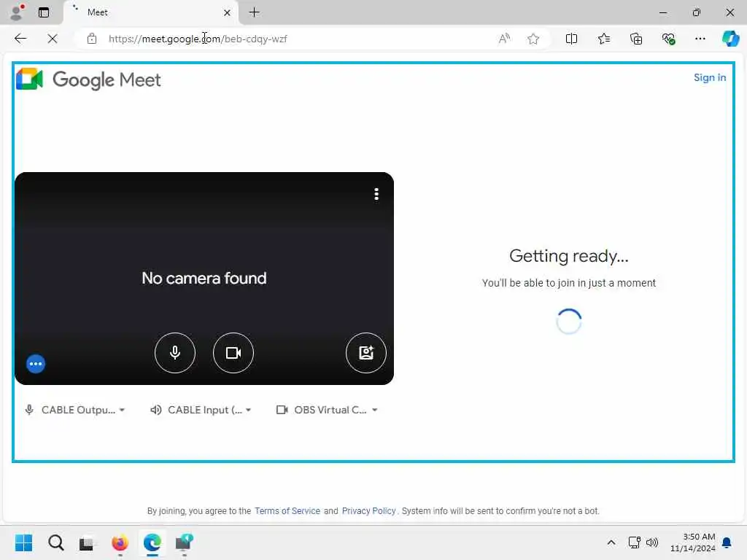Open Edge Settings and more menu
The height and width of the screenshot is (560, 747).
tap(700, 39)
